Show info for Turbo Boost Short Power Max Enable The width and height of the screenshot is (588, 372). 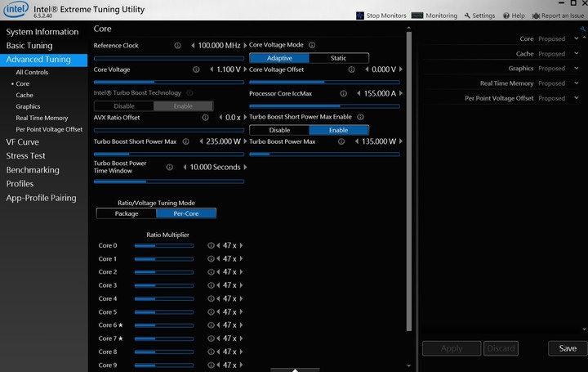coord(360,117)
